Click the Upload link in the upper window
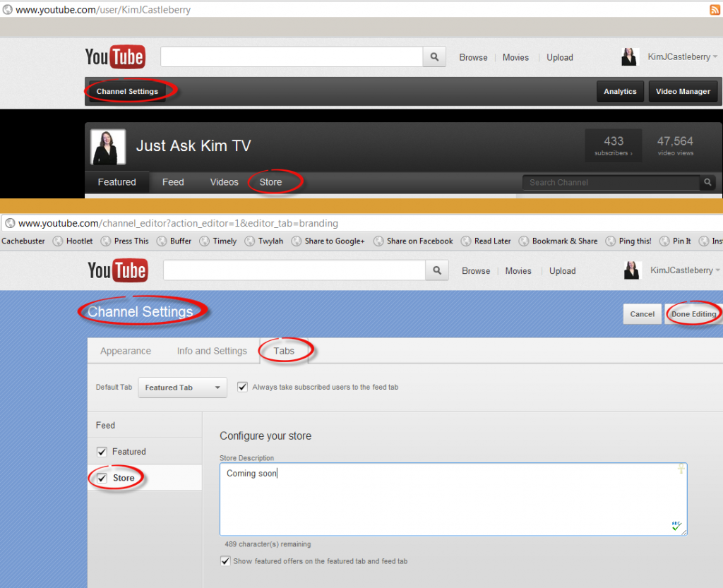723x588 pixels. pos(560,57)
